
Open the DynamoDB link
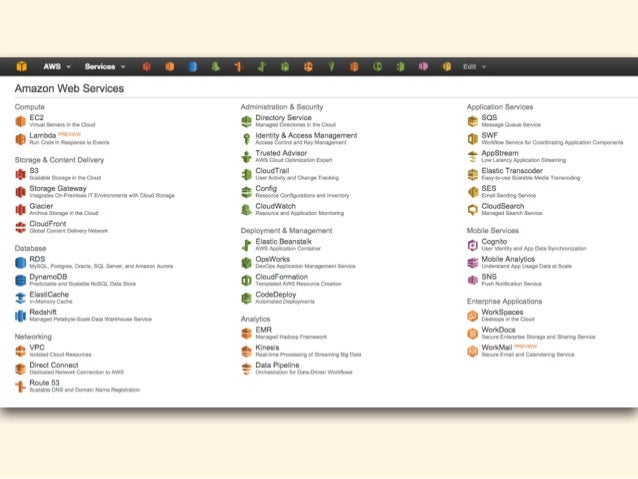pos(48,277)
